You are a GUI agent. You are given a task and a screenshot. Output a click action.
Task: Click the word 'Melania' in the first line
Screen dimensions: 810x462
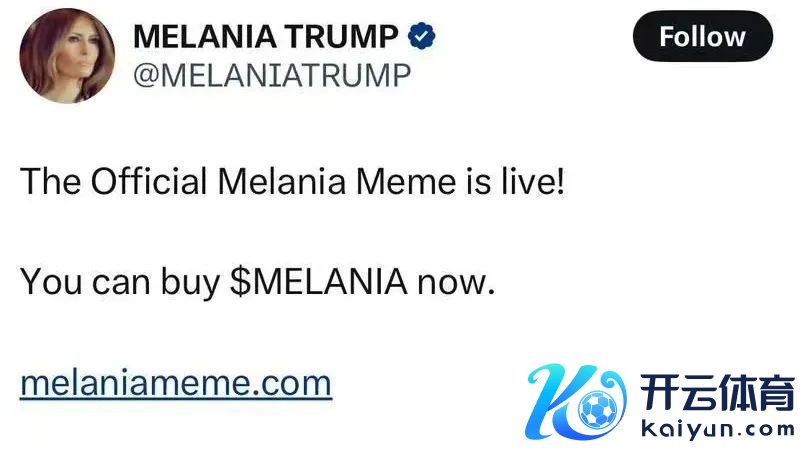coord(282,181)
